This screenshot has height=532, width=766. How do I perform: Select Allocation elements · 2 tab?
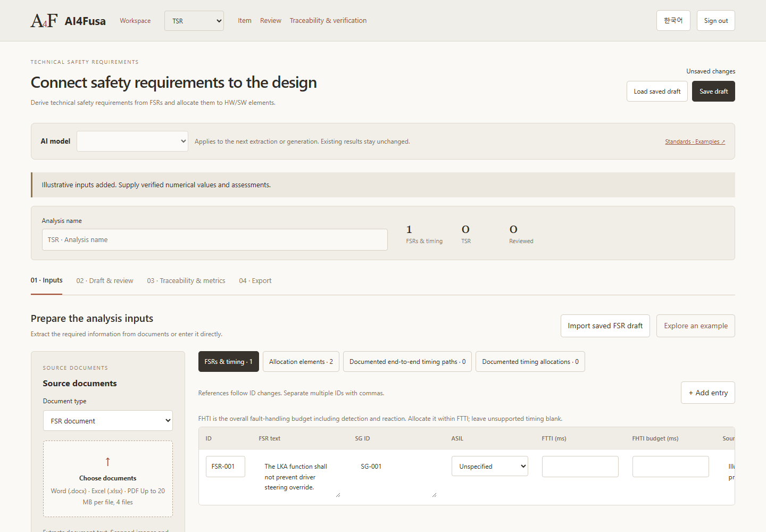pos(301,362)
